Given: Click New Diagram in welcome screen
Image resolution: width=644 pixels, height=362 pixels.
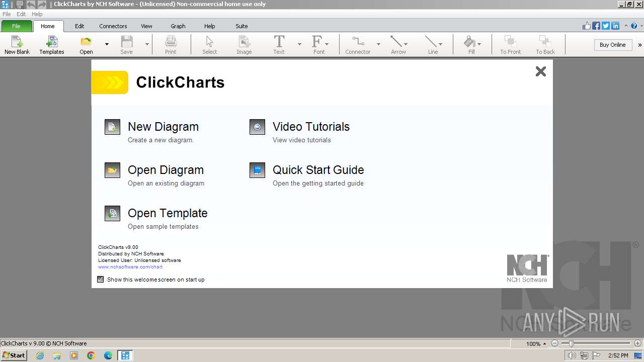Looking at the screenshot, I should coord(163,127).
